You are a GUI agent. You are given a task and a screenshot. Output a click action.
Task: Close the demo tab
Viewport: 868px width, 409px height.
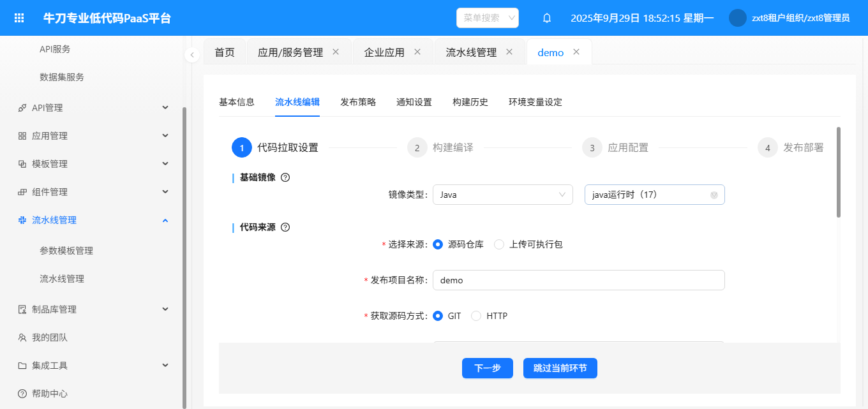tap(576, 52)
